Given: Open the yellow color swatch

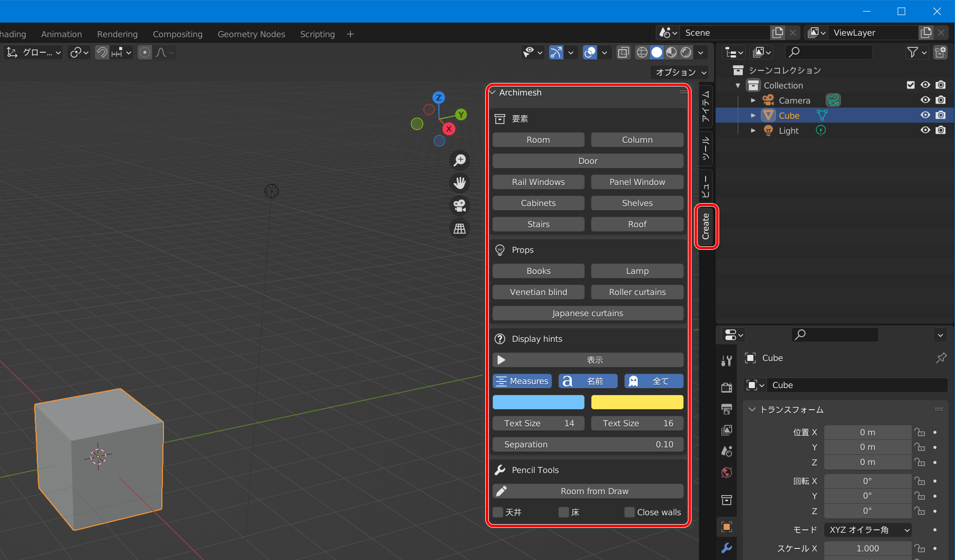Looking at the screenshot, I should click(637, 402).
